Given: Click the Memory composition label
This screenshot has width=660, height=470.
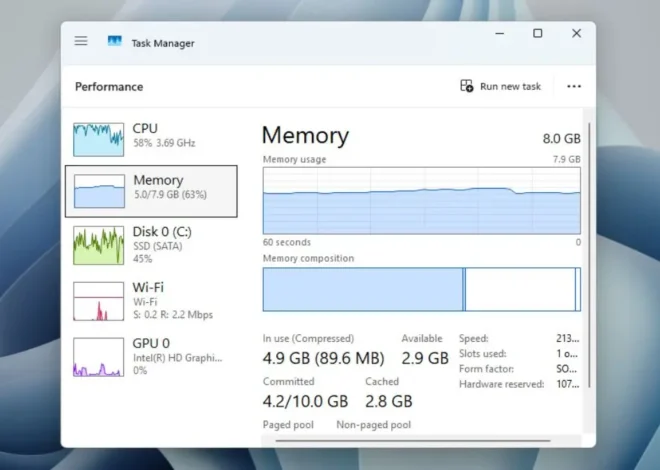Looking at the screenshot, I should pyautogui.click(x=308, y=258).
